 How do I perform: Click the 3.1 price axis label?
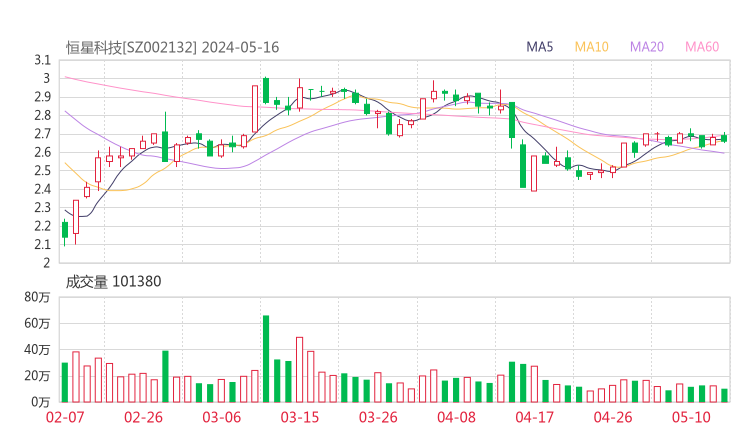tap(42, 60)
